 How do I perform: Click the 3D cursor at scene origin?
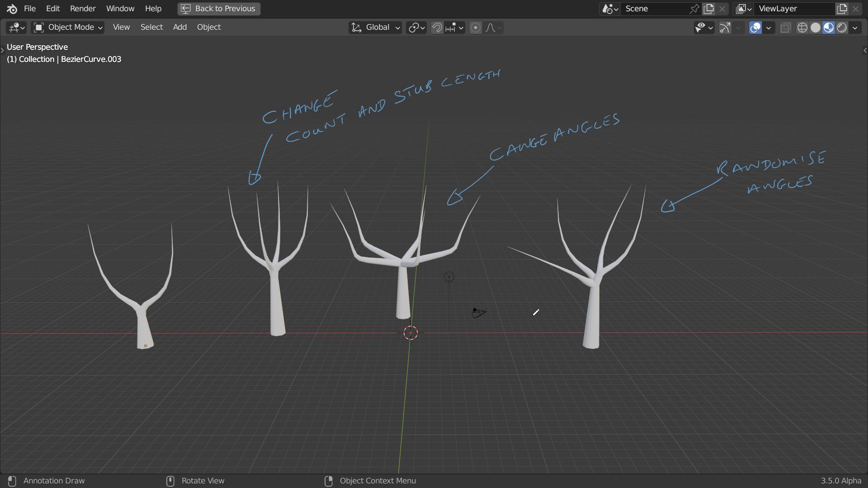coord(410,333)
